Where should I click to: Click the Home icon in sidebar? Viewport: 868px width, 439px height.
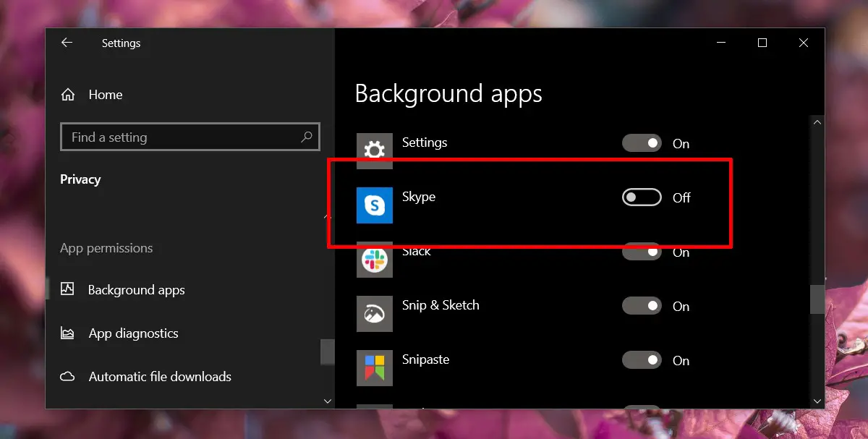click(x=68, y=95)
